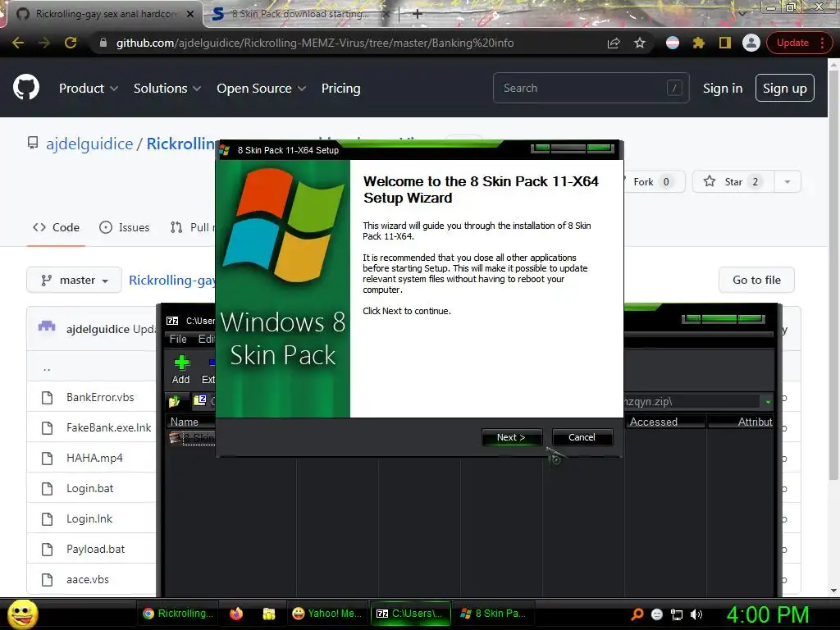Viewport: 840px width, 630px height.
Task: Open the Open Source dropdown menu
Action: [262, 89]
